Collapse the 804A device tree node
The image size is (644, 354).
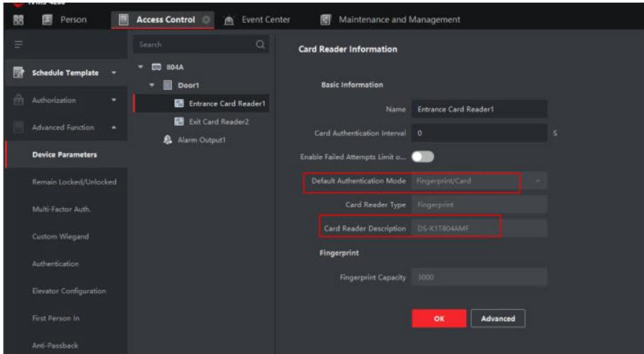coord(140,67)
